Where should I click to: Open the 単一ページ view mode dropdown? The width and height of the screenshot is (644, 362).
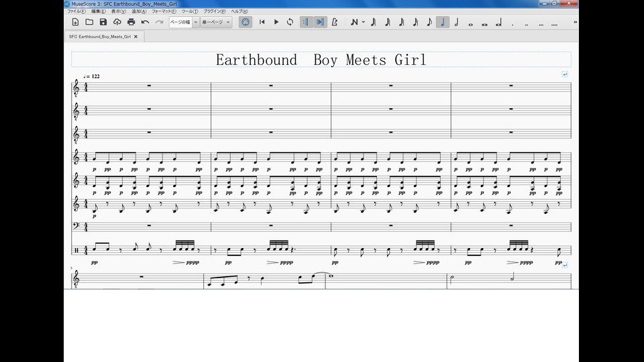(216, 22)
